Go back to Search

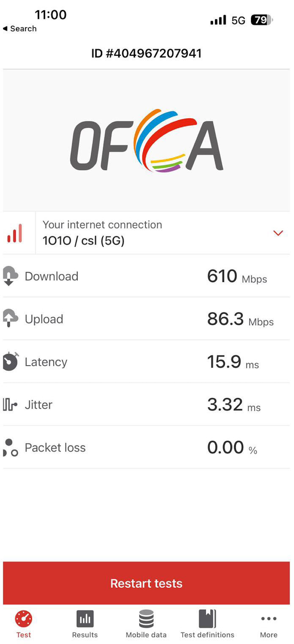20,29
